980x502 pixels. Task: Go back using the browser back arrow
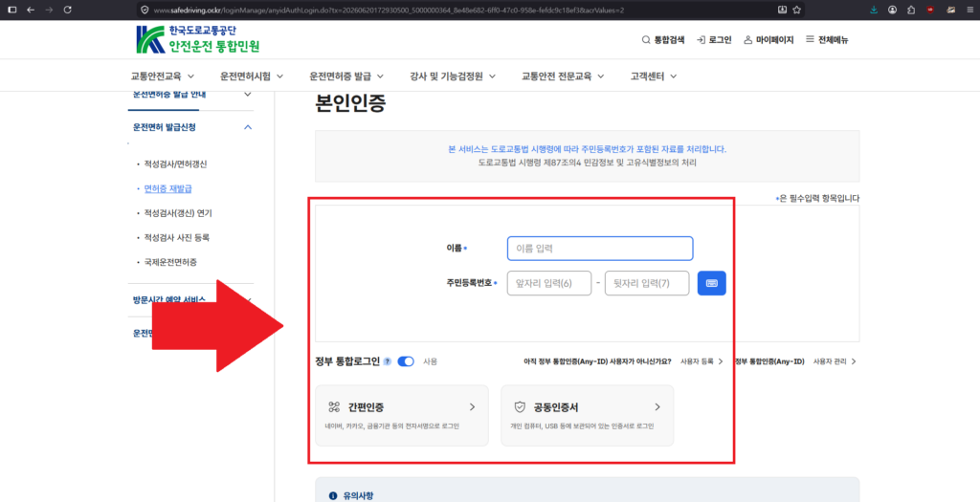coord(32,10)
